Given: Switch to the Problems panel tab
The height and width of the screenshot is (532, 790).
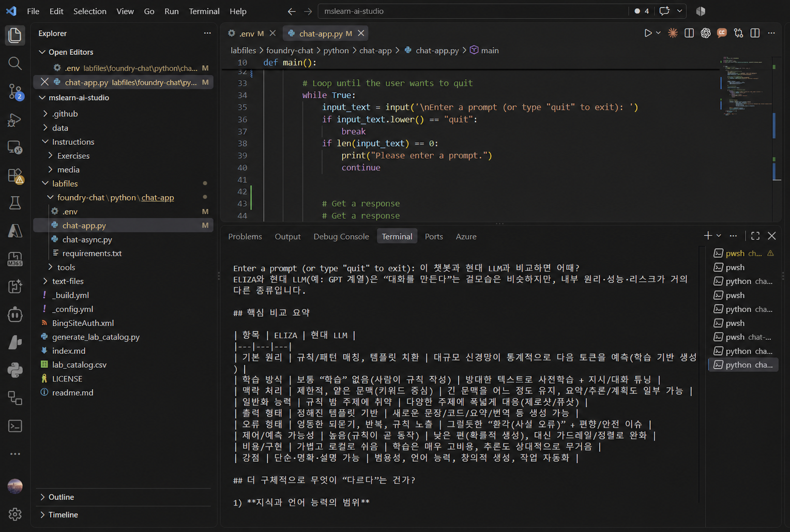Looking at the screenshot, I should (x=245, y=236).
